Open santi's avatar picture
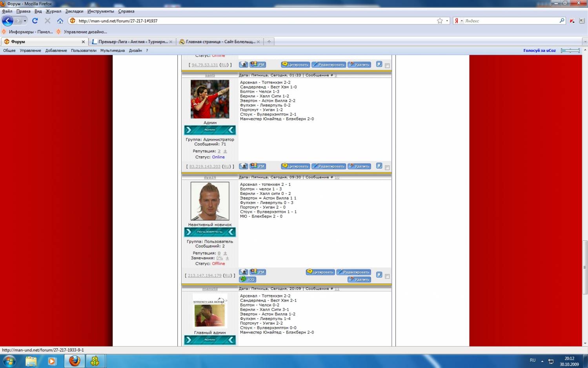Image resolution: width=588 pixels, height=368 pixels. (x=210, y=99)
